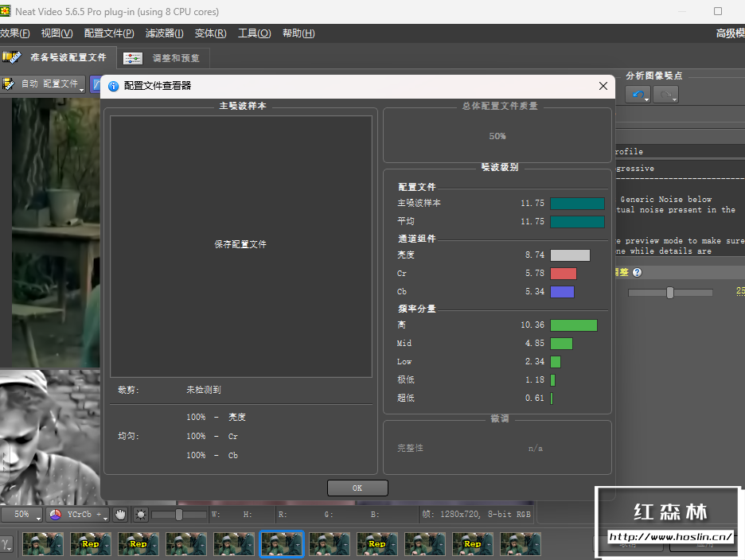The width and height of the screenshot is (745, 560).
Task: Maximize the Neat Video window
Action: point(718,11)
